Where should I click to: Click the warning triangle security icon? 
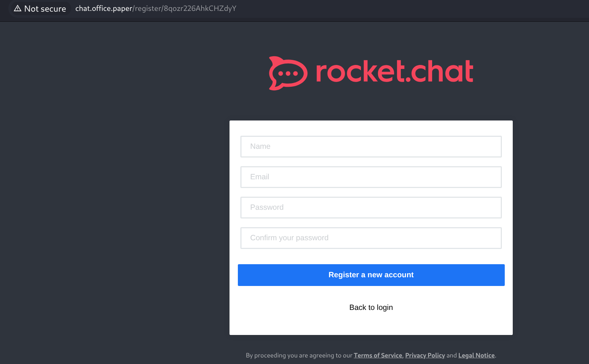point(17,8)
